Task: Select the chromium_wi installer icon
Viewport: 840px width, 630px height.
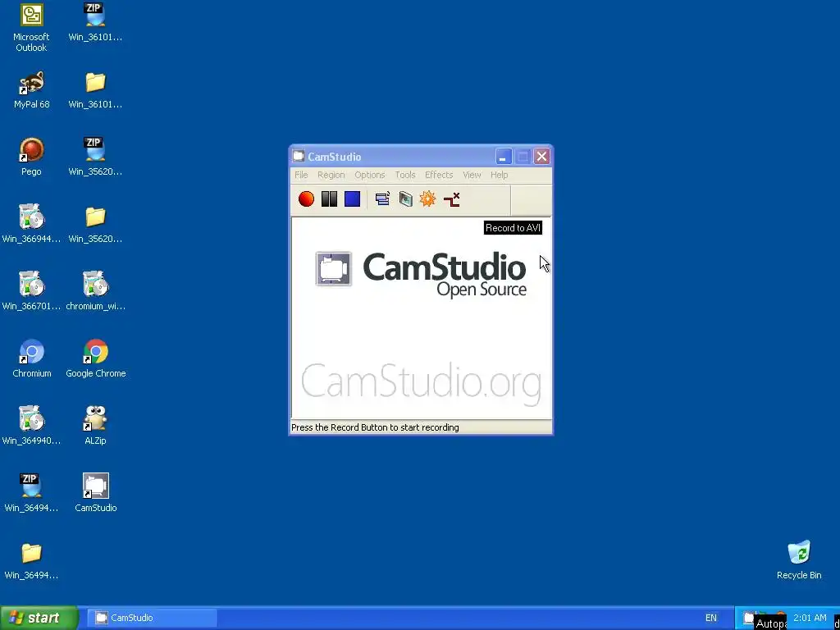Action: click(95, 291)
